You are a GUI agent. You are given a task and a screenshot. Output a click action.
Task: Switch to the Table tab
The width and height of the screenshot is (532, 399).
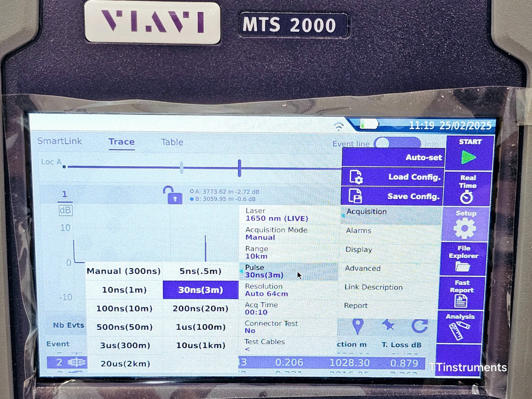click(172, 142)
